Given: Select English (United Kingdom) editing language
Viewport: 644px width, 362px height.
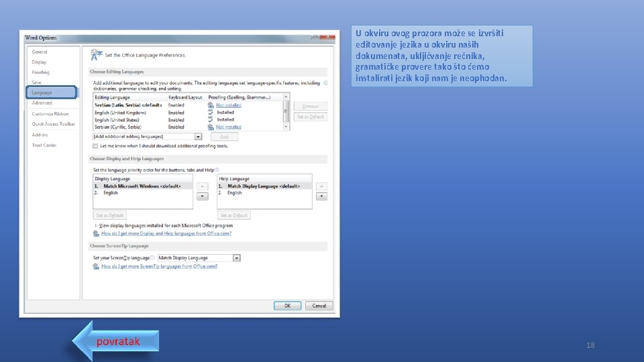Looking at the screenshot, I should 188,113.
